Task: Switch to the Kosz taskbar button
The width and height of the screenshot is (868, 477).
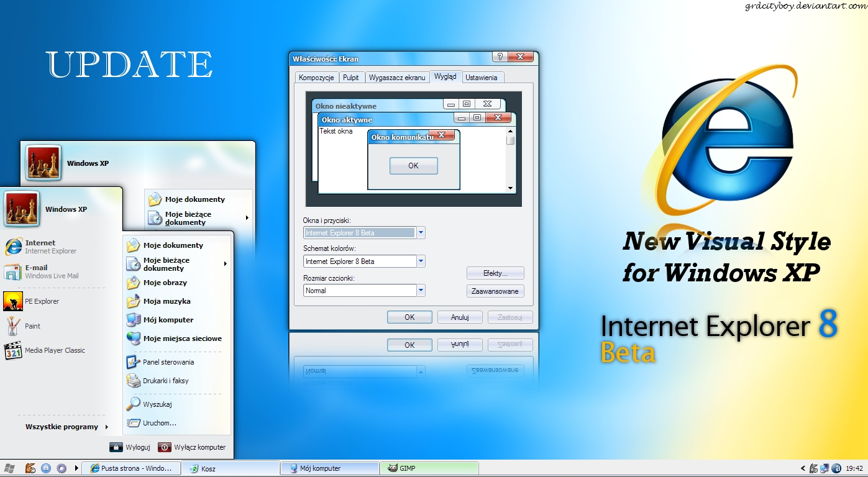Action: [x=231, y=468]
